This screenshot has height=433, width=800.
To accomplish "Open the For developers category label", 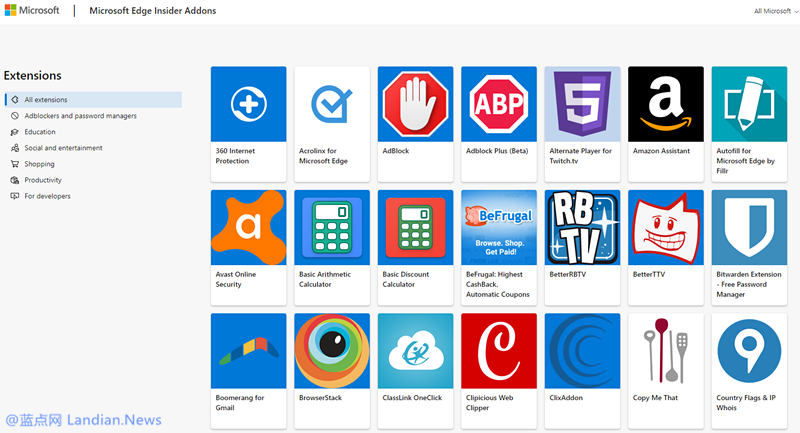I will click(47, 196).
